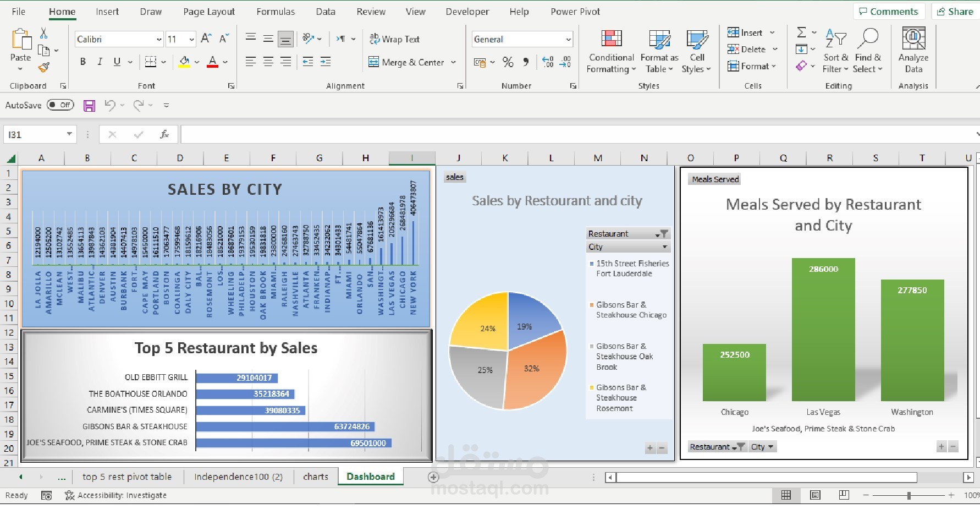Click the Share button
The width and height of the screenshot is (980, 509).
click(x=955, y=11)
